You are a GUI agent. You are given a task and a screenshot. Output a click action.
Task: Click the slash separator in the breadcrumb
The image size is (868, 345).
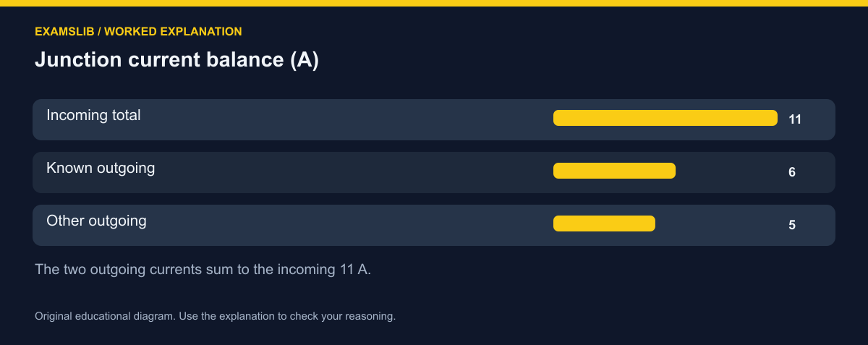coord(99,32)
